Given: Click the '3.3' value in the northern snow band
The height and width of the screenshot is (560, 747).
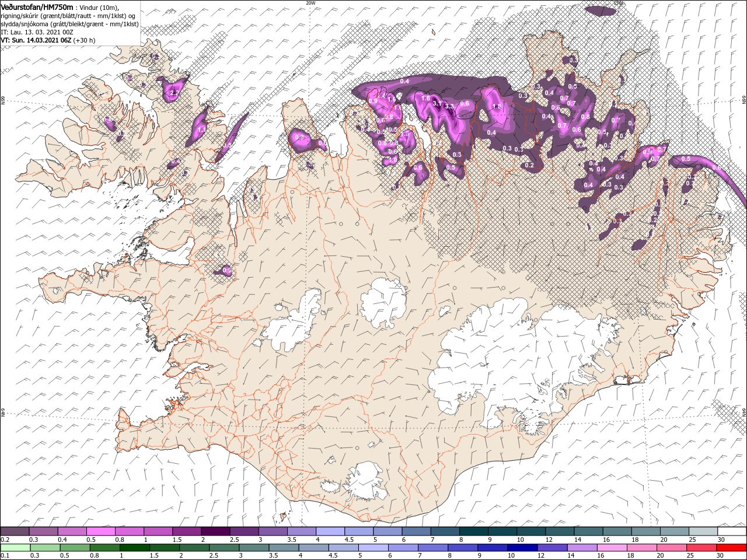Looking at the screenshot, I should click(449, 106).
